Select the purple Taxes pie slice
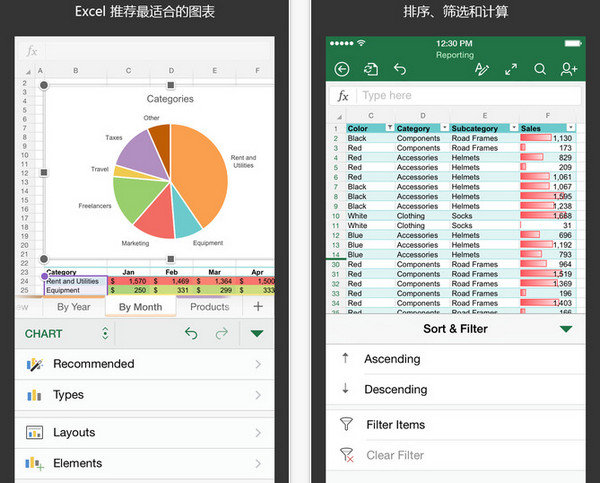The height and width of the screenshot is (483, 600). coord(142,157)
